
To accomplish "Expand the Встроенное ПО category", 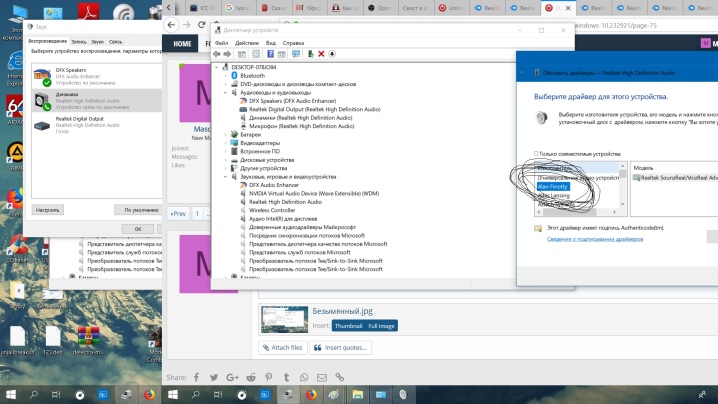I will coord(226,151).
